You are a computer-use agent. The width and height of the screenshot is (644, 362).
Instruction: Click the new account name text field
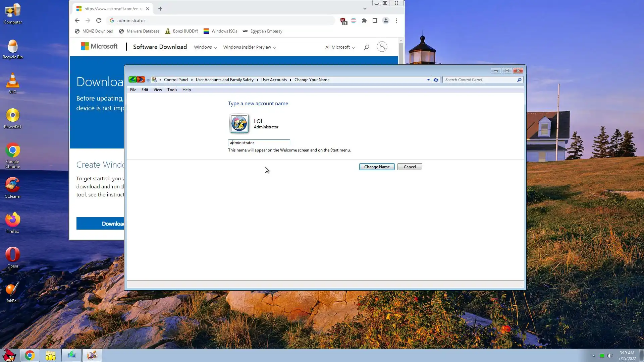[259, 143]
